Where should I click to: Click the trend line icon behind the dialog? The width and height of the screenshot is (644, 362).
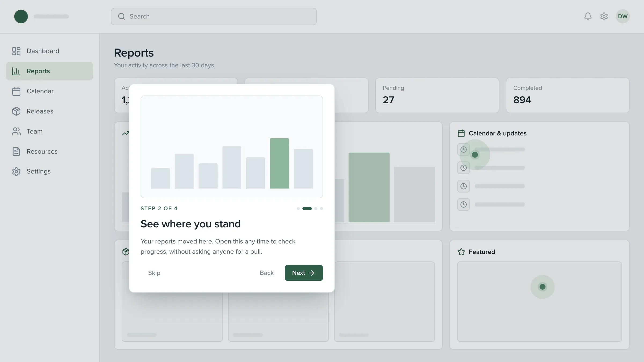coord(125,133)
